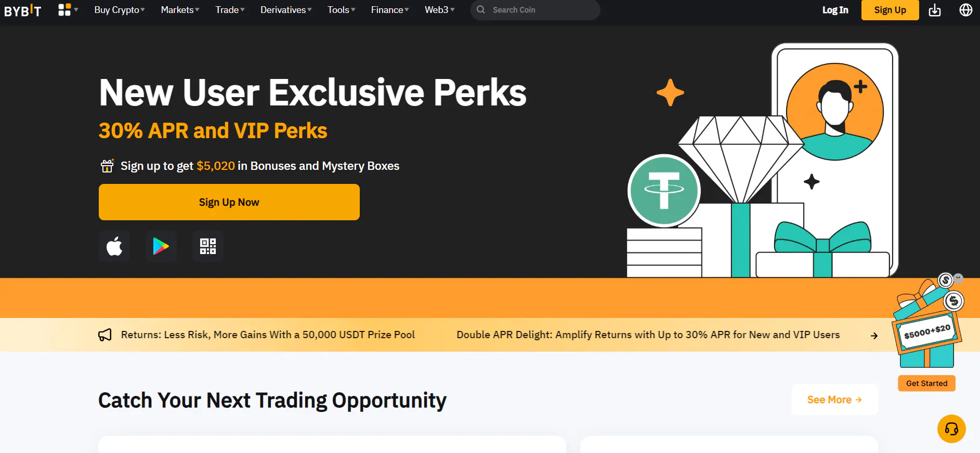Image resolution: width=980 pixels, height=453 pixels.
Task: Open the Web3 menu
Action: 439,10
